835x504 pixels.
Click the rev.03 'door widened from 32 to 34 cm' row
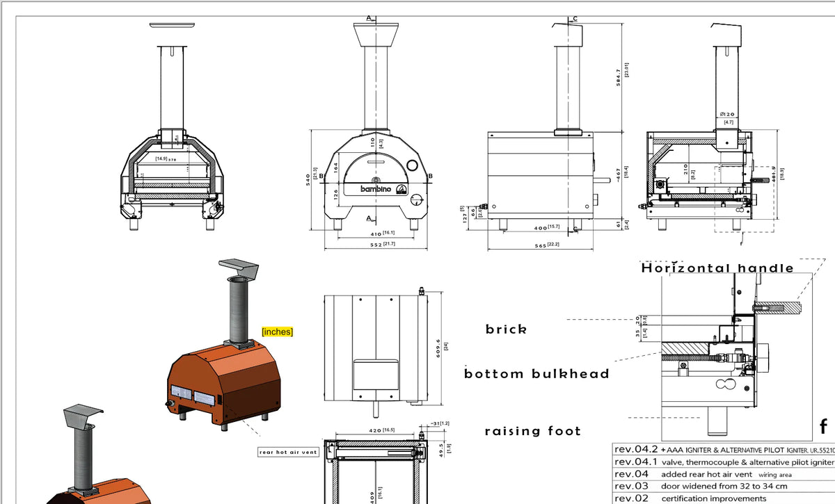click(x=724, y=486)
